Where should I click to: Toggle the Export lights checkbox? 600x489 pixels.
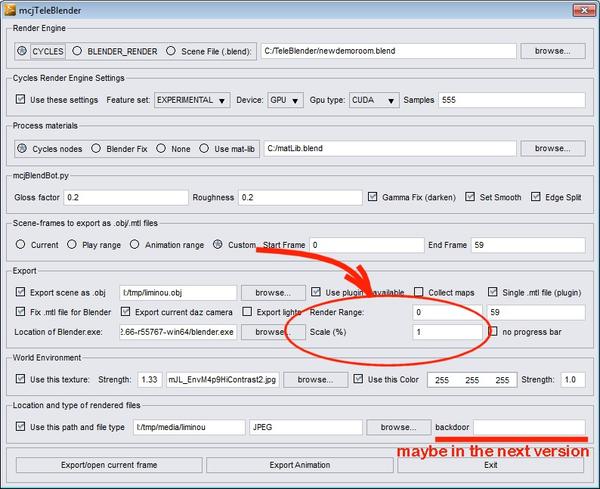pyautogui.click(x=247, y=311)
